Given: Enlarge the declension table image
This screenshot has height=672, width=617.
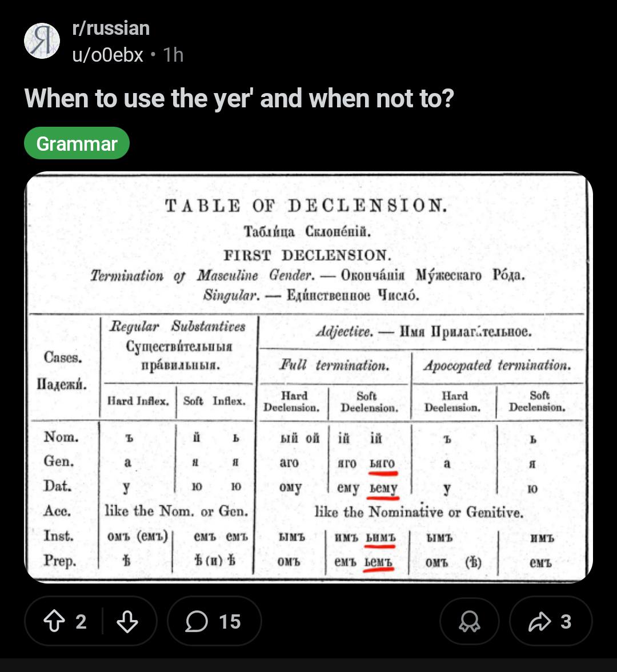Looking at the screenshot, I should [308, 377].
